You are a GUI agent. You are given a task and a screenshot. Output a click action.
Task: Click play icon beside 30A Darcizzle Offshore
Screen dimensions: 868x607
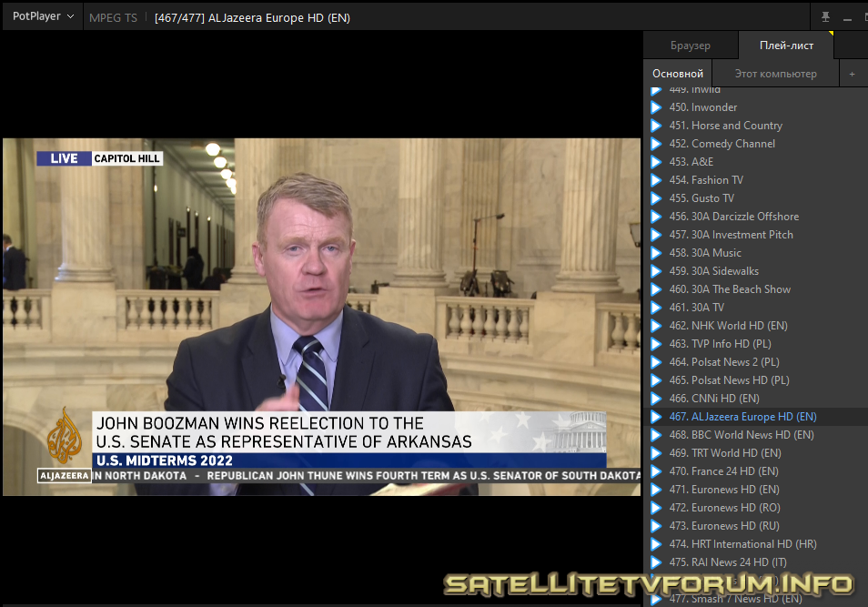(x=656, y=217)
